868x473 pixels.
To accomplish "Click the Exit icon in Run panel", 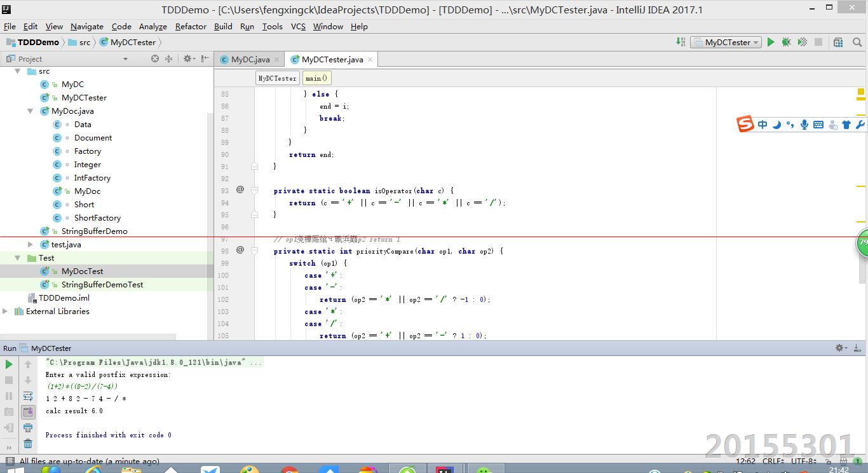I will pos(9,428).
